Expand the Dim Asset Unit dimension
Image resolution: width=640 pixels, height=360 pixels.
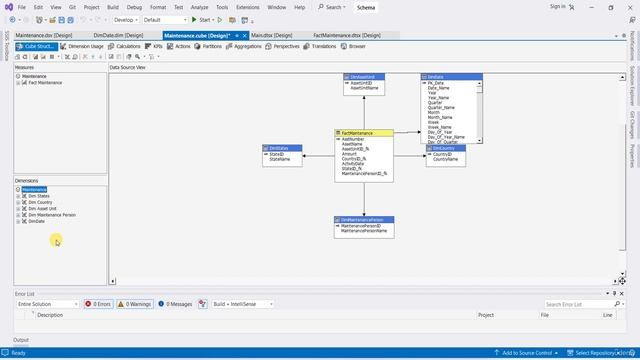[x=18, y=209]
